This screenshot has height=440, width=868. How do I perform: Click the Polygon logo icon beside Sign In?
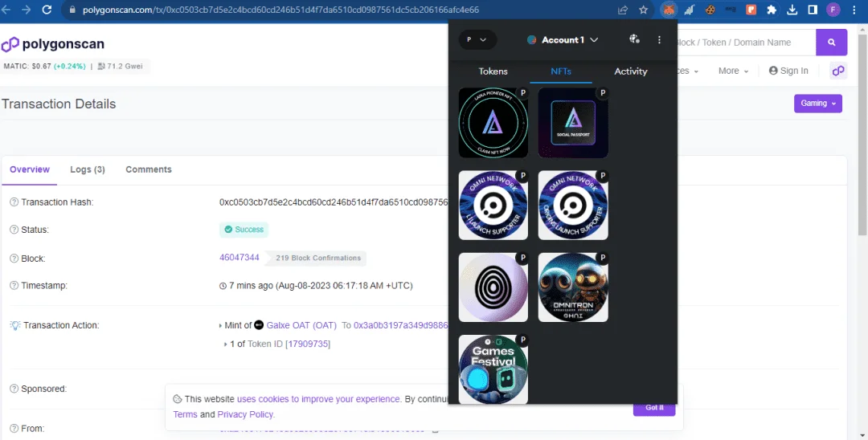point(838,71)
